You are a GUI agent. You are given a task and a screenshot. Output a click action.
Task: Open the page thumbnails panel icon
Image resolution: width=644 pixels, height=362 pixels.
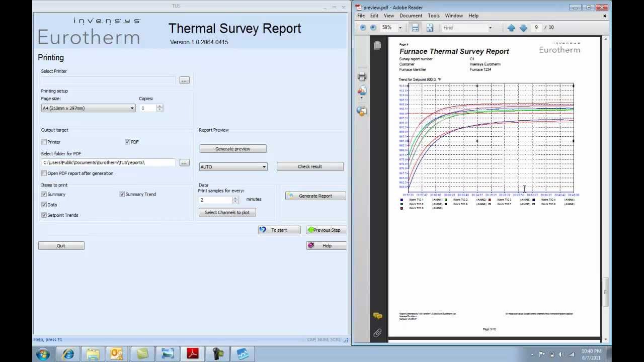[x=377, y=45]
